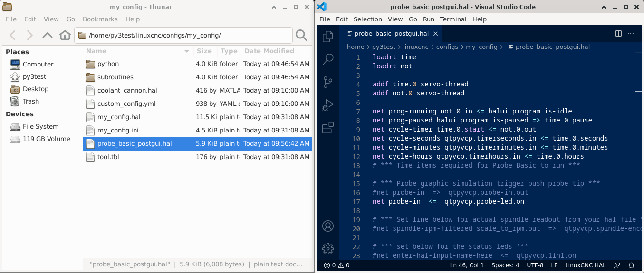Image resolution: width=644 pixels, height=273 pixels.
Task: Click Spaces: 4 indentation setting
Action: point(505,265)
